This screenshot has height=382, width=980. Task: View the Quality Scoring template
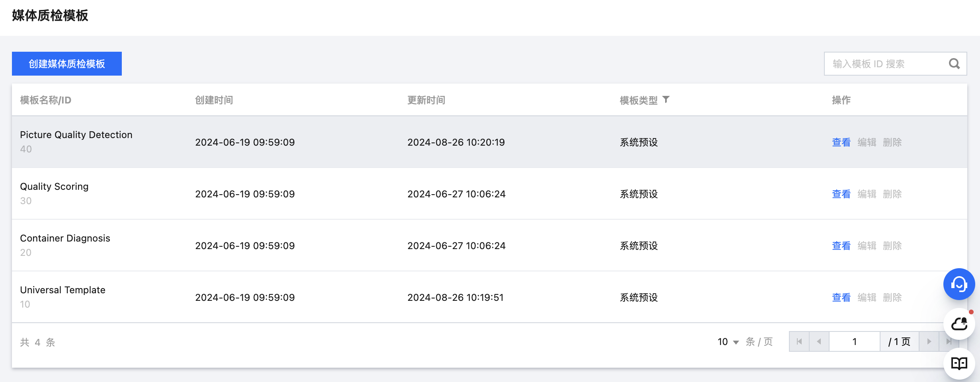[x=841, y=194]
